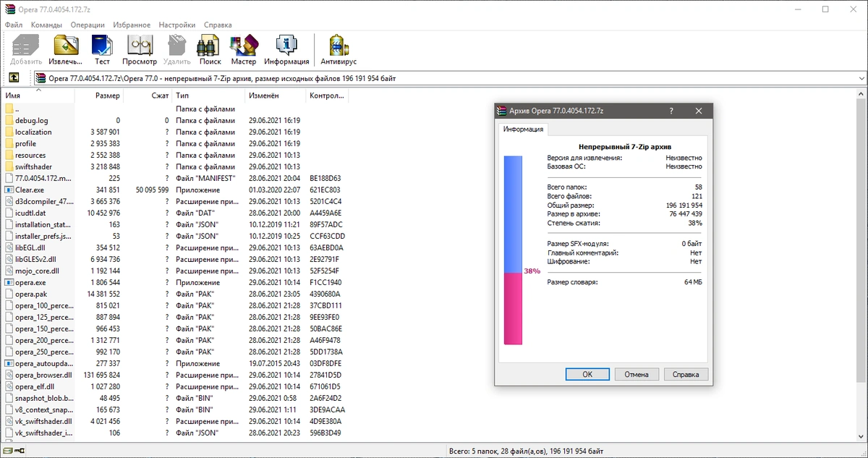
Task: Select the d3dcompiler_47 file row
Action: coord(174,201)
